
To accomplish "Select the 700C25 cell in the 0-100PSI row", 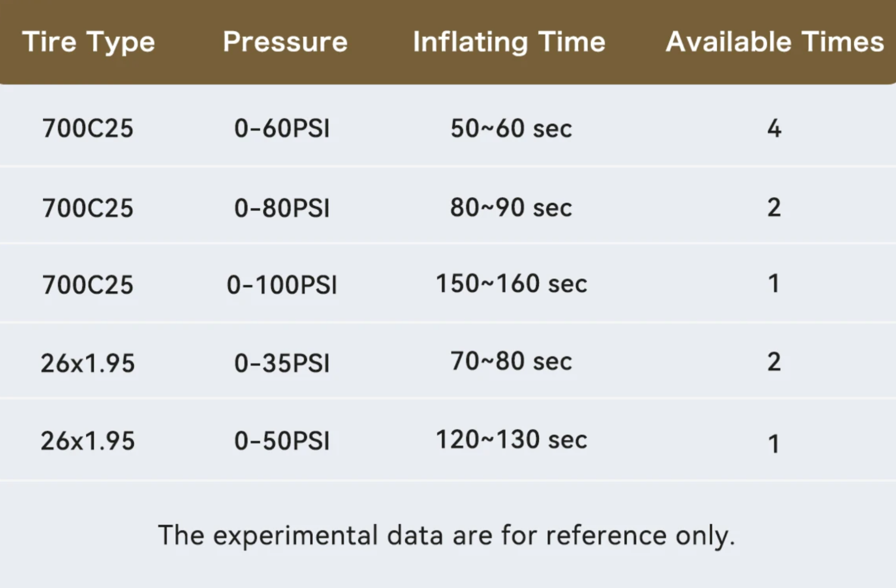I will click(88, 285).
